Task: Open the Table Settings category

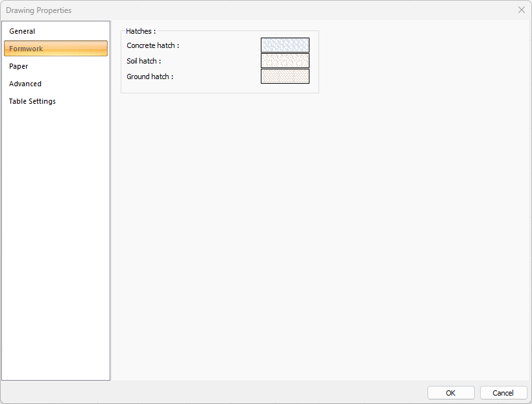Action: 32,101
